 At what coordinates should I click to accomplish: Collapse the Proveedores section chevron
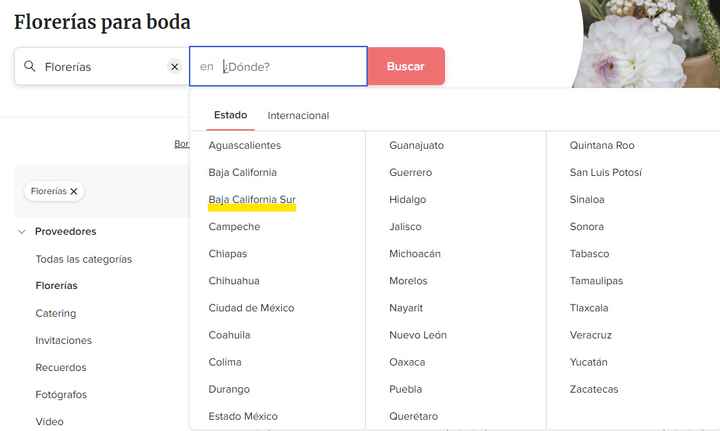point(22,232)
